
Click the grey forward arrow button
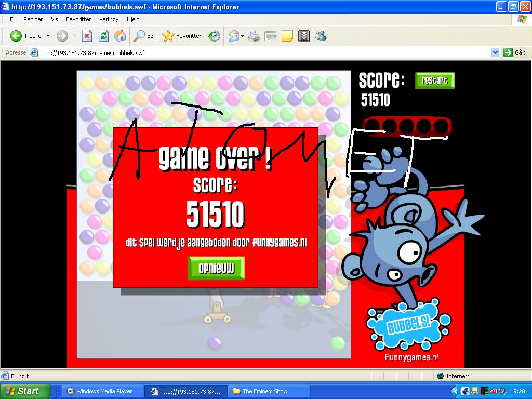pyautogui.click(x=62, y=36)
